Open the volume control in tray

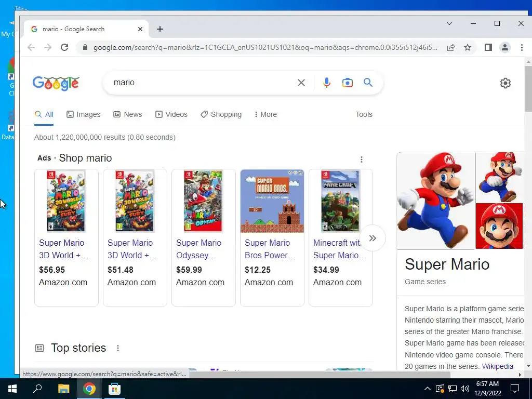tap(465, 389)
